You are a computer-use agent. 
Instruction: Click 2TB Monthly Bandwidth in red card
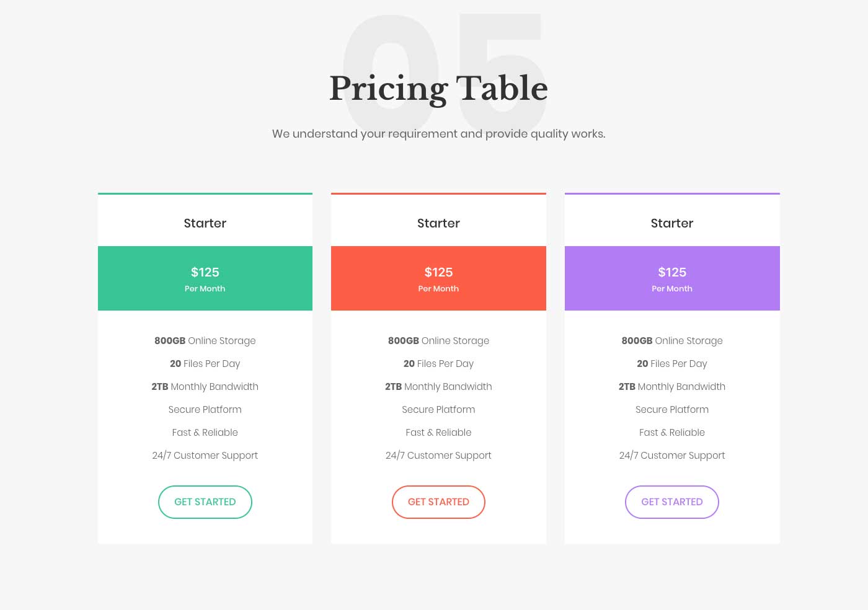438,387
